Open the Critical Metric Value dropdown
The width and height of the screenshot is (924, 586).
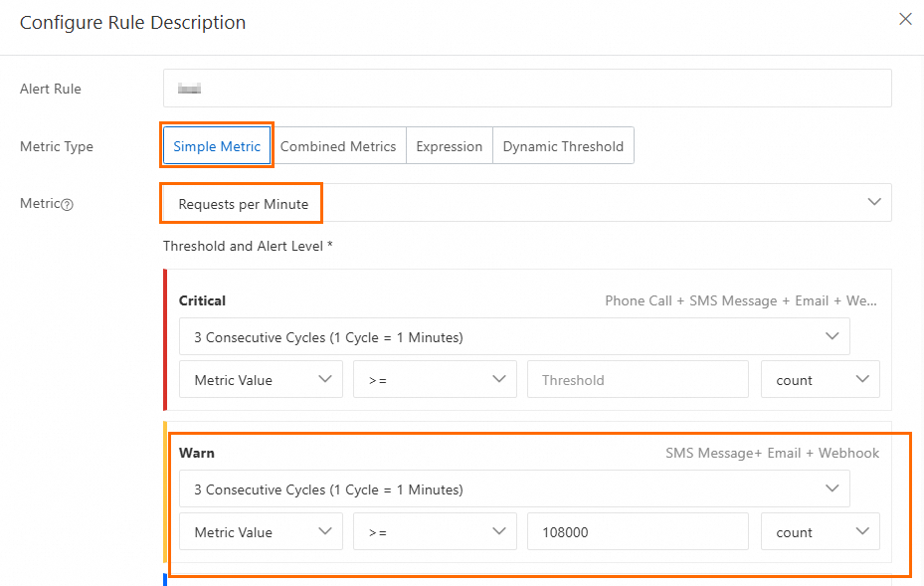click(x=261, y=380)
